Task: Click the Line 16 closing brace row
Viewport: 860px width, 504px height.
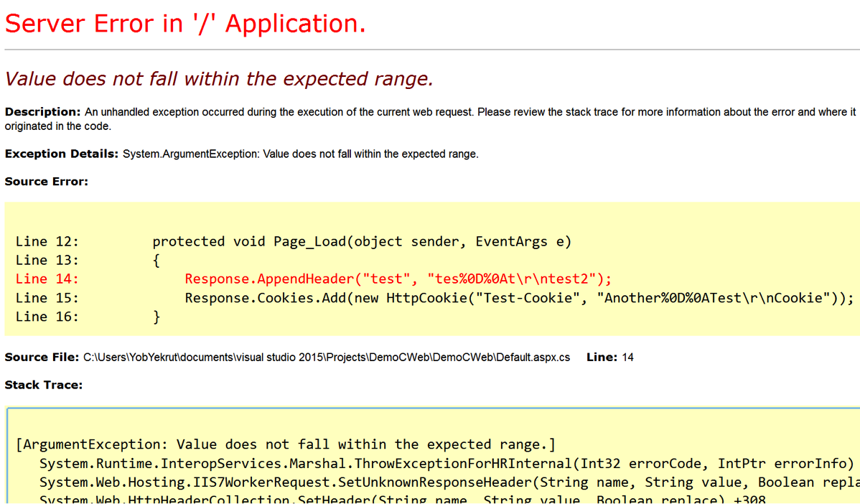Action: [88, 317]
